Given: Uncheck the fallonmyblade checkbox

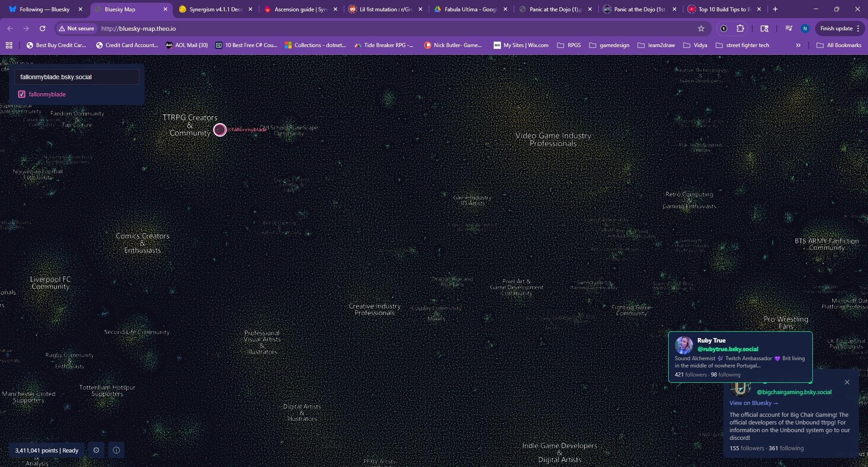Looking at the screenshot, I should [22, 94].
